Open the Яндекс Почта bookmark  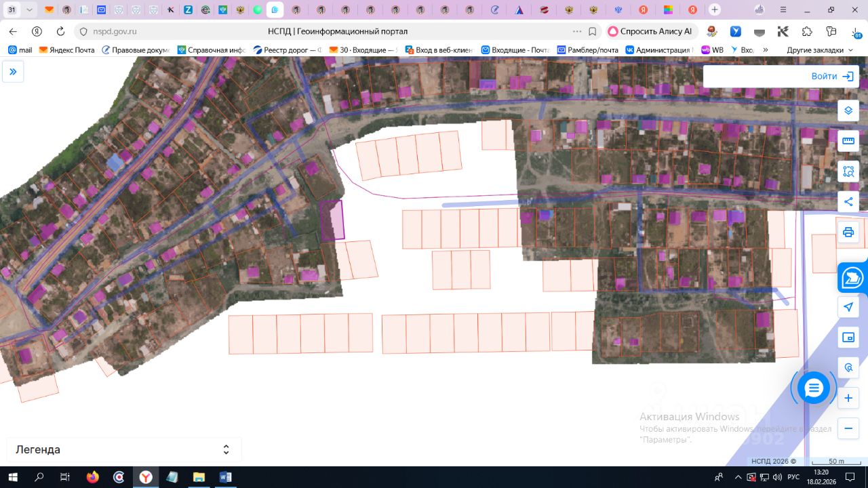(x=66, y=50)
